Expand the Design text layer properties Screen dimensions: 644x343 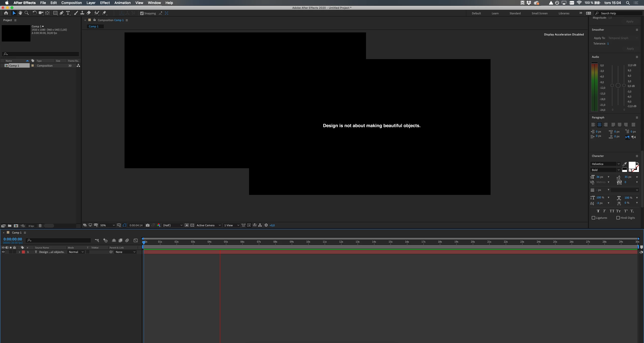(19, 252)
